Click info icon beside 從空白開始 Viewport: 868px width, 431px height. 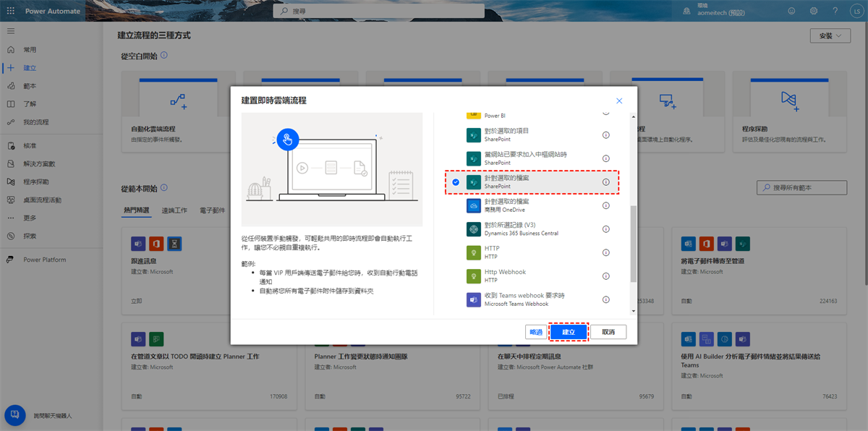[164, 55]
